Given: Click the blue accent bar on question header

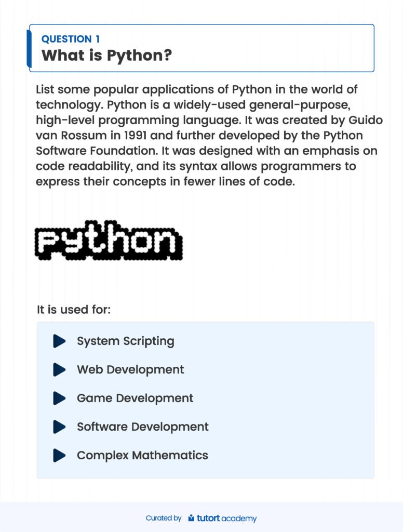Looking at the screenshot, I should [29, 48].
